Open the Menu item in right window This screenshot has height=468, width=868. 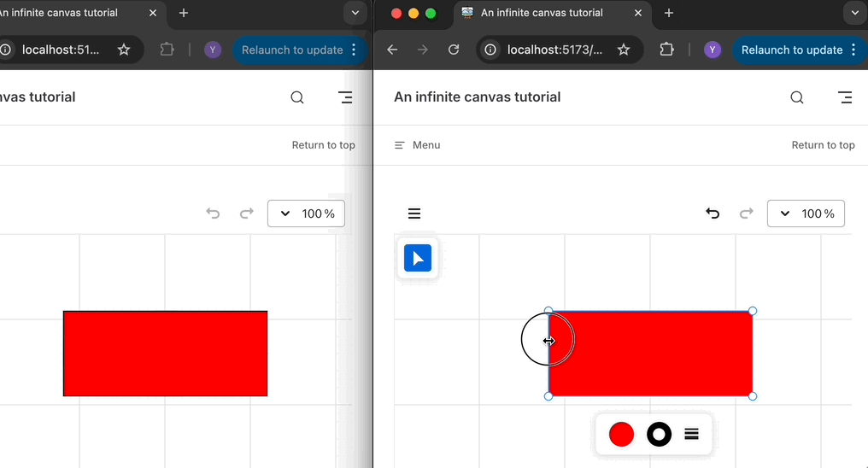tap(417, 145)
